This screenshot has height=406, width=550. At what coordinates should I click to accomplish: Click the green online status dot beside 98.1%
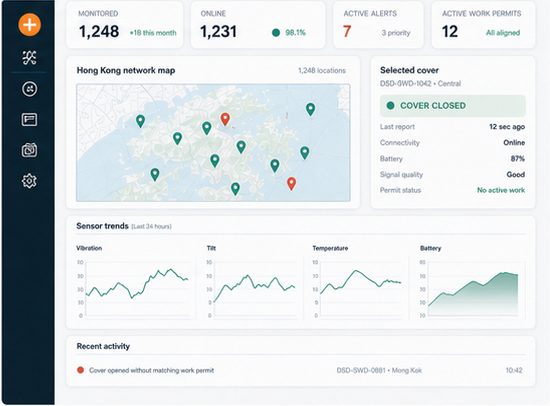276,33
